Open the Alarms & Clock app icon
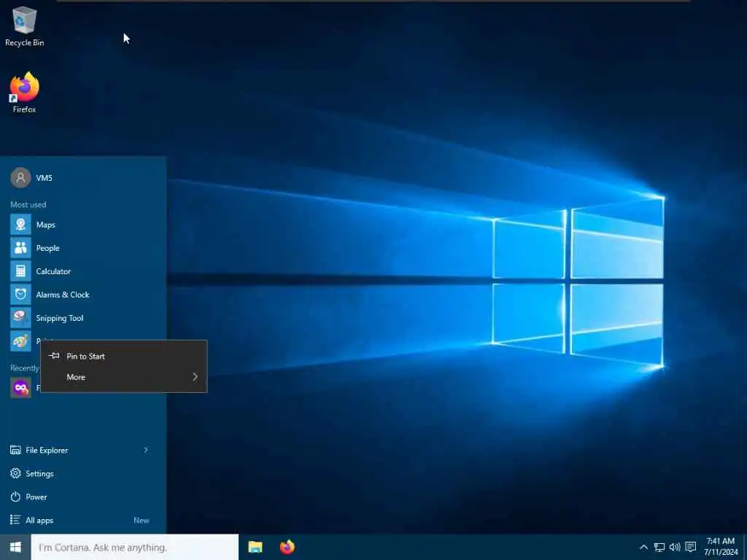This screenshot has width=747, height=560. pyautogui.click(x=20, y=295)
